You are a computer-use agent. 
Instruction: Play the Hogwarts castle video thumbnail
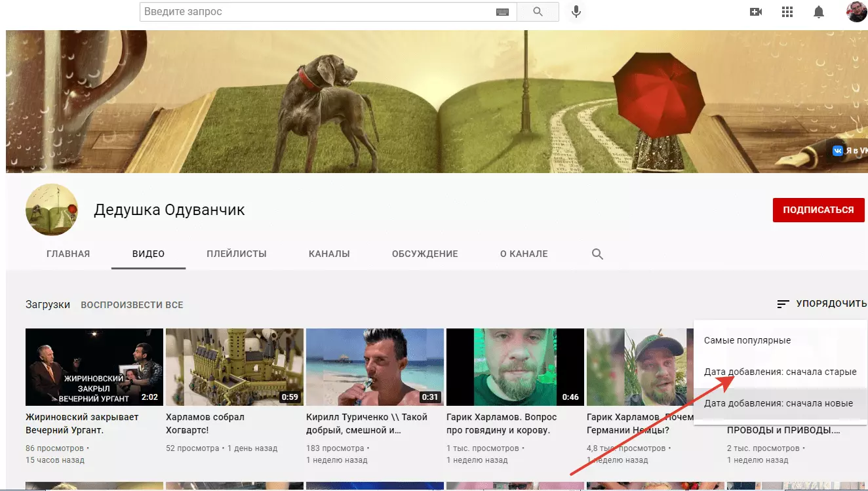click(235, 367)
